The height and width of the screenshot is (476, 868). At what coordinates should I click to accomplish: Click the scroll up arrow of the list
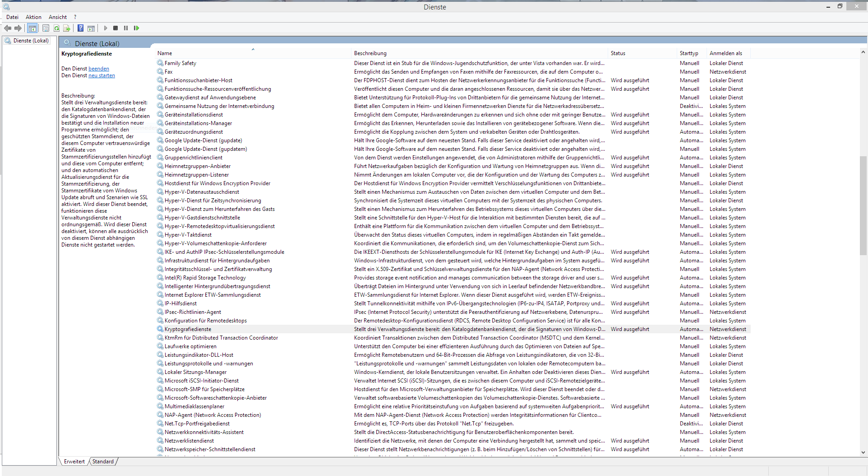pyautogui.click(x=863, y=52)
